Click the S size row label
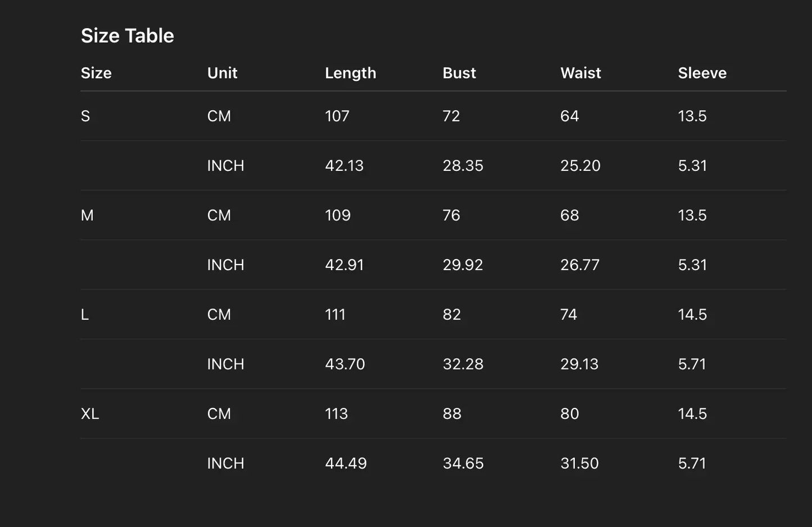 (x=85, y=116)
